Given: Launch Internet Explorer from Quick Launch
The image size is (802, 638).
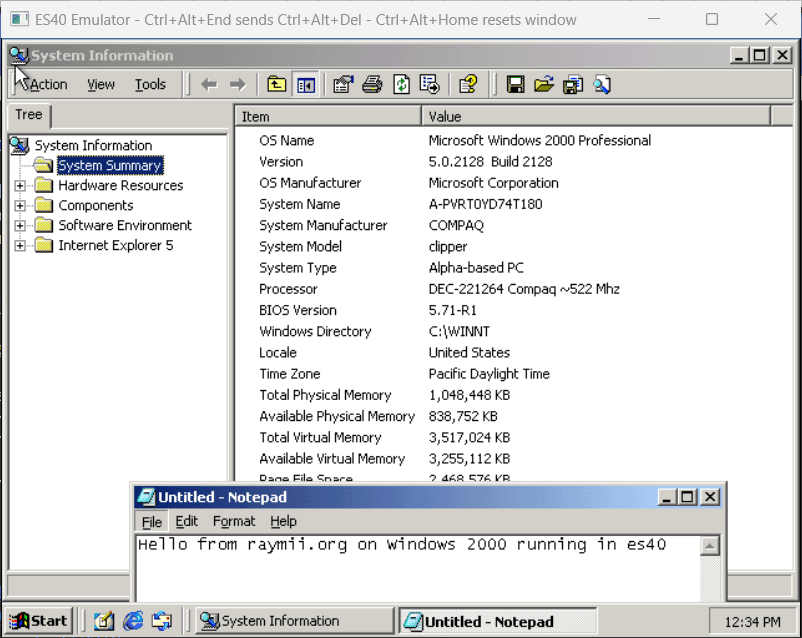Looking at the screenshot, I should pos(133,621).
